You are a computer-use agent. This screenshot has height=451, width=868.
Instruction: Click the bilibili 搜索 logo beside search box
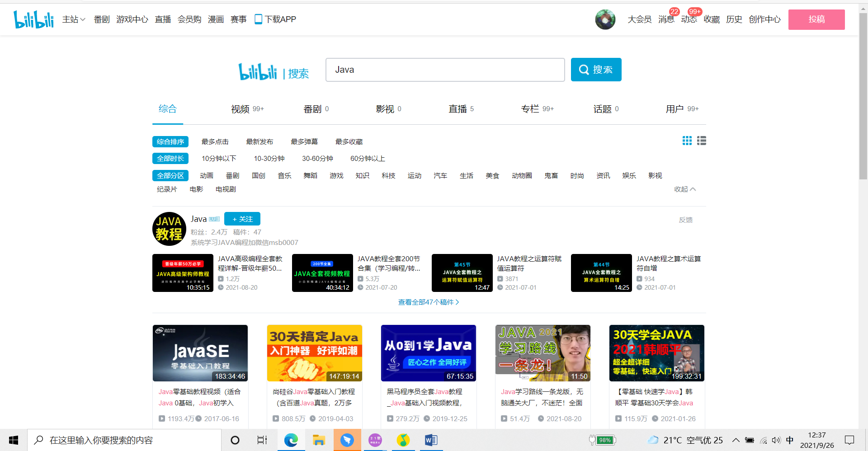coord(274,72)
